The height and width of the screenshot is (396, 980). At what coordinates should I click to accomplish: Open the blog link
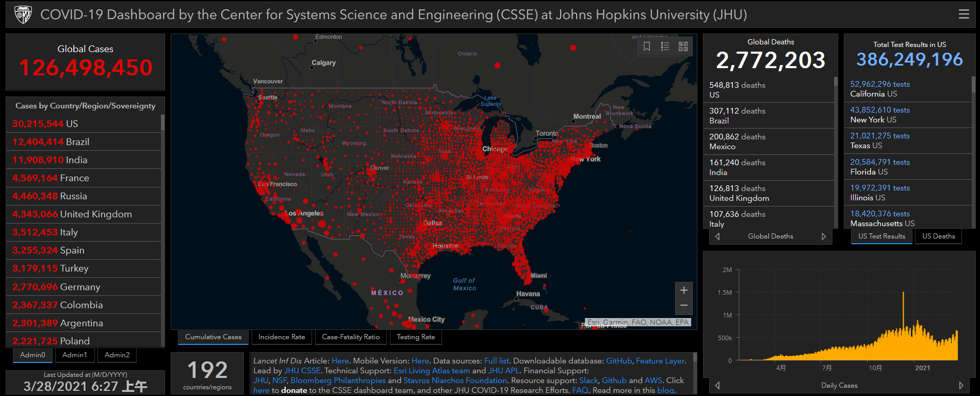pos(665,390)
